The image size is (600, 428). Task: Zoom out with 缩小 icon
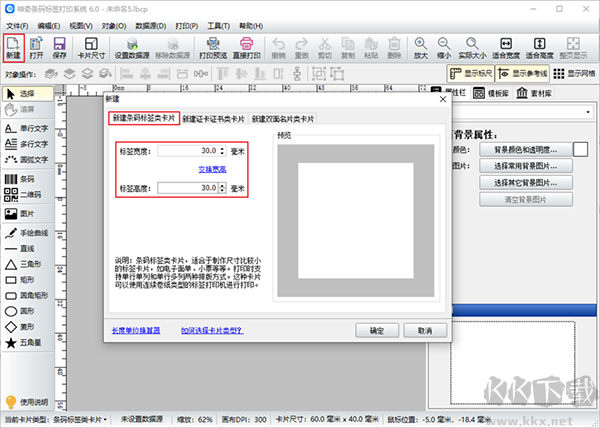click(444, 48)
